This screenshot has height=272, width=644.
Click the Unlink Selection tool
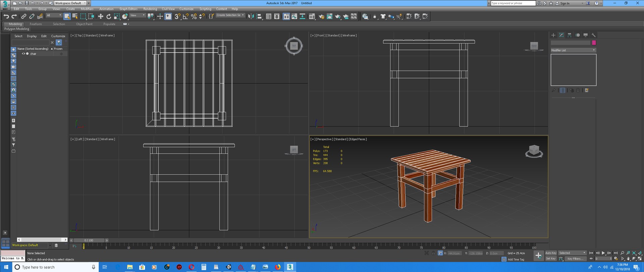point(32,16)
